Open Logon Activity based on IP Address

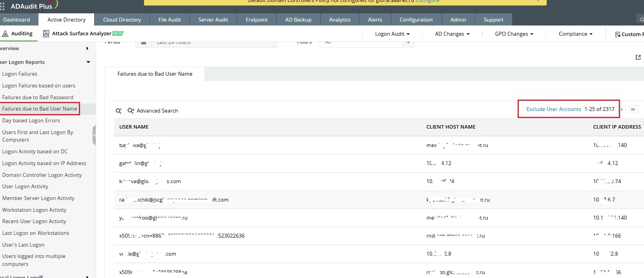44,163
